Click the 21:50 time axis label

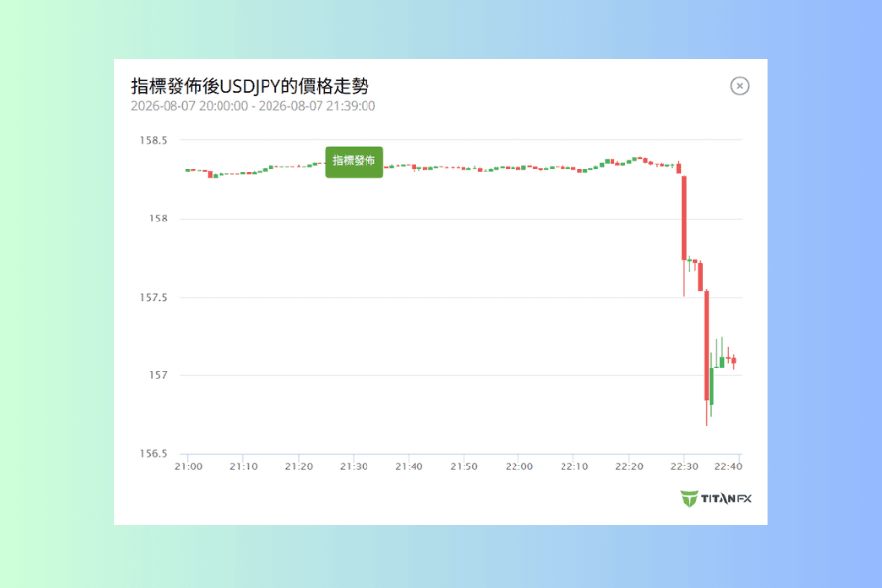(465, 466)
